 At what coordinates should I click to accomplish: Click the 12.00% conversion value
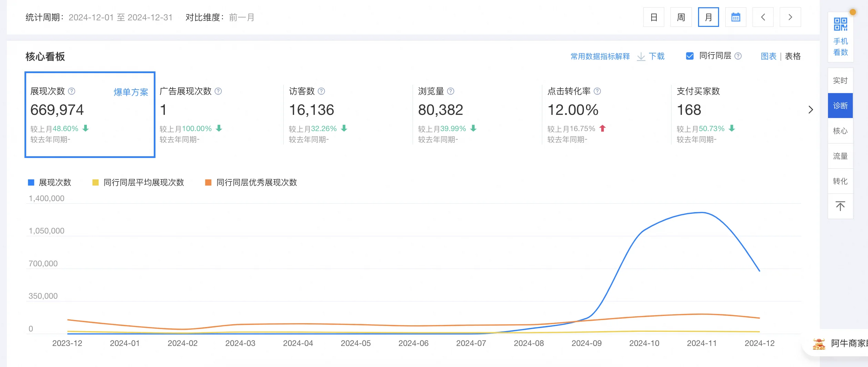tap(573, 110)
